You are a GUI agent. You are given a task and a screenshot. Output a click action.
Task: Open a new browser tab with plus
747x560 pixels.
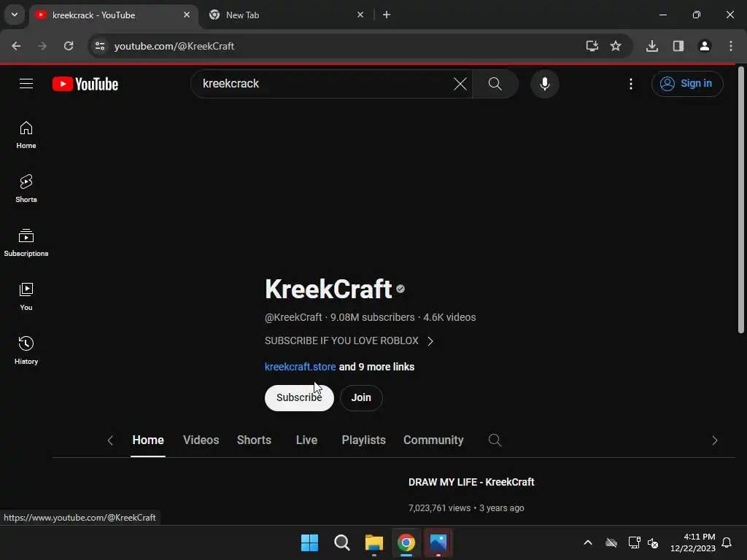[x=387, y=15]
